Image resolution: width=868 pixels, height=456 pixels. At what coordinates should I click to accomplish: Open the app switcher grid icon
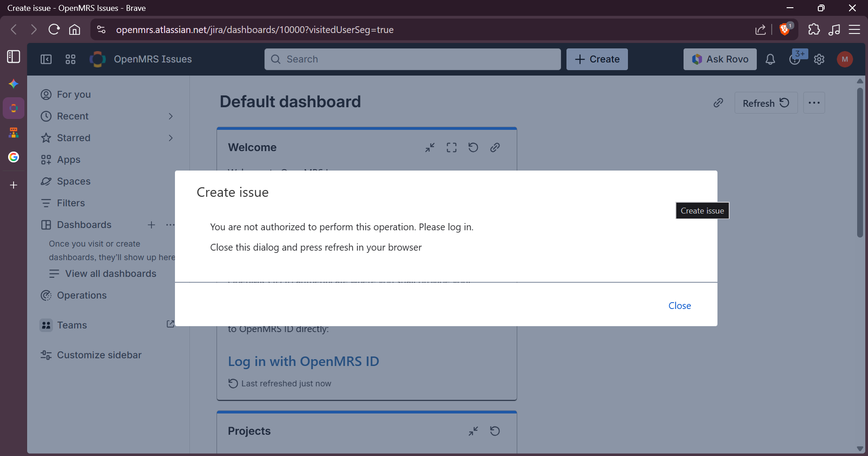71,59
